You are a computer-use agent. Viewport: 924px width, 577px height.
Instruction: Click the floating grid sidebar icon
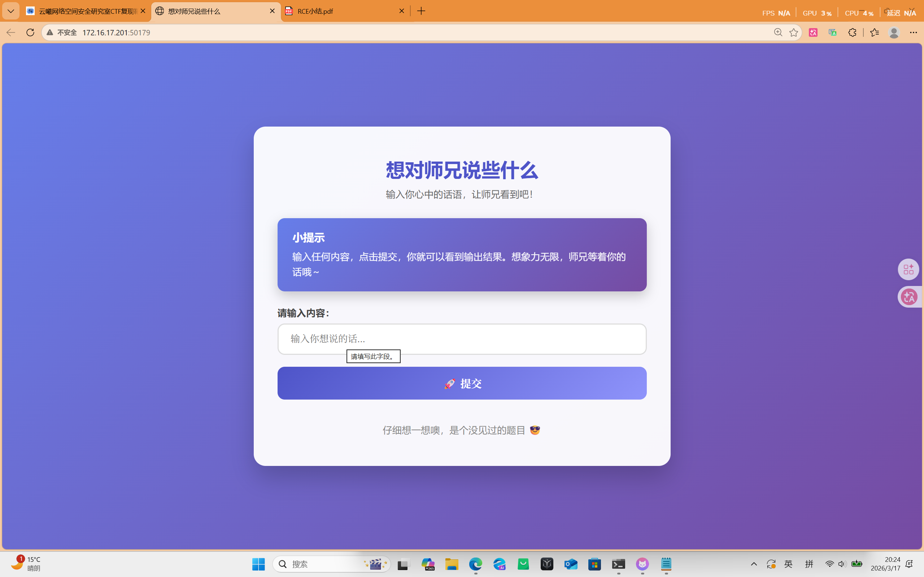click(x=908, y=269)
